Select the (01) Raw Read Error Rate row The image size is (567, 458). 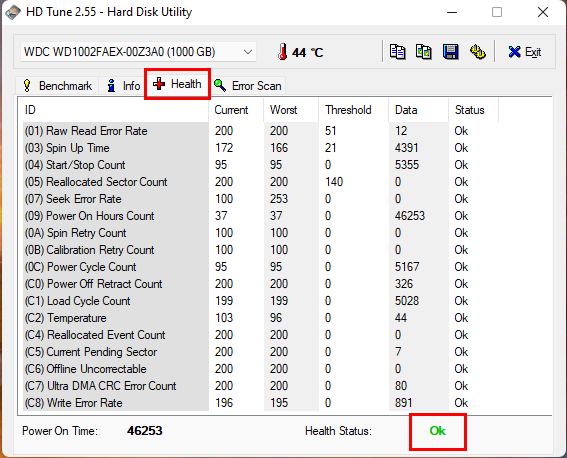click(261, 131)
